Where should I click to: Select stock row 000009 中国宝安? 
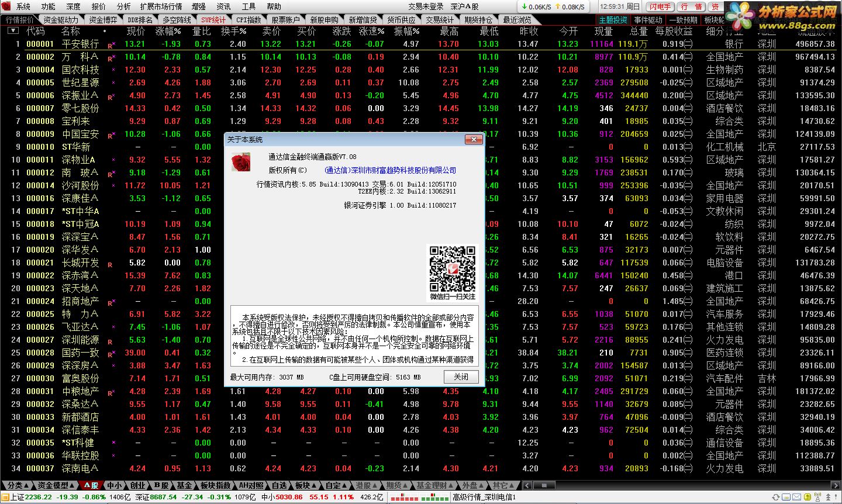[421, 134]
